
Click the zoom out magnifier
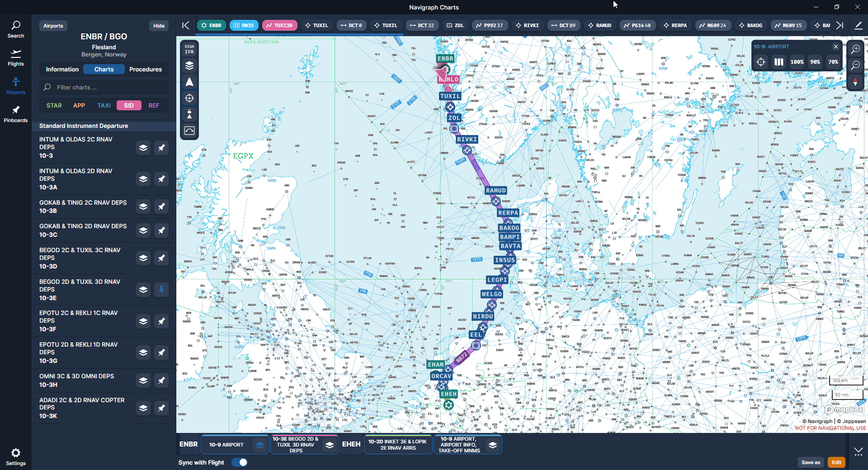[855, 66]
